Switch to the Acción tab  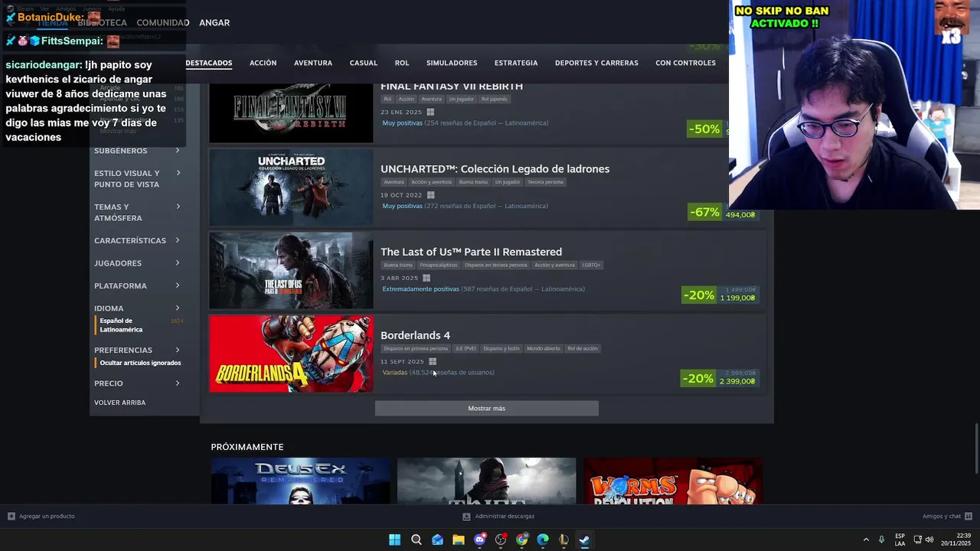[263, 63]
